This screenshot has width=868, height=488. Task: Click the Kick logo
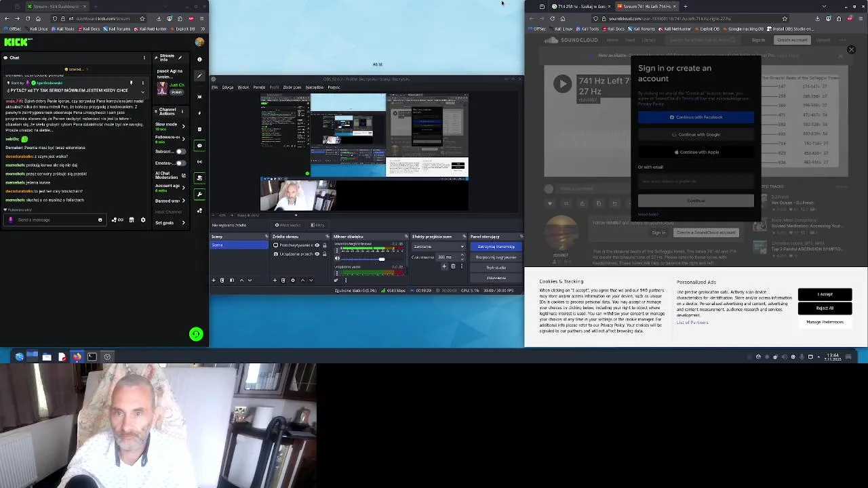pos(16,42)
